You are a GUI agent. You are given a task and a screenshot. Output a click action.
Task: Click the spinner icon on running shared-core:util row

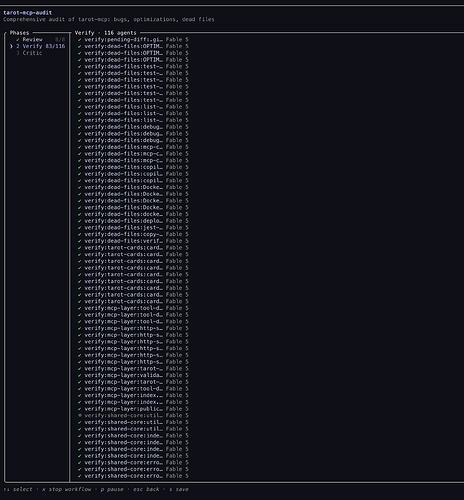point(80,416)
